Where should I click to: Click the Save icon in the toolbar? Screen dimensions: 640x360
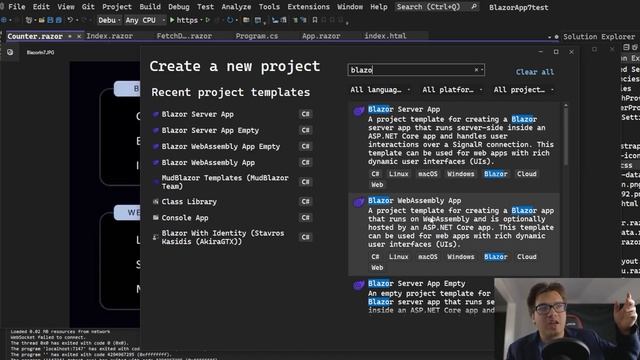[x=50, y=20]
